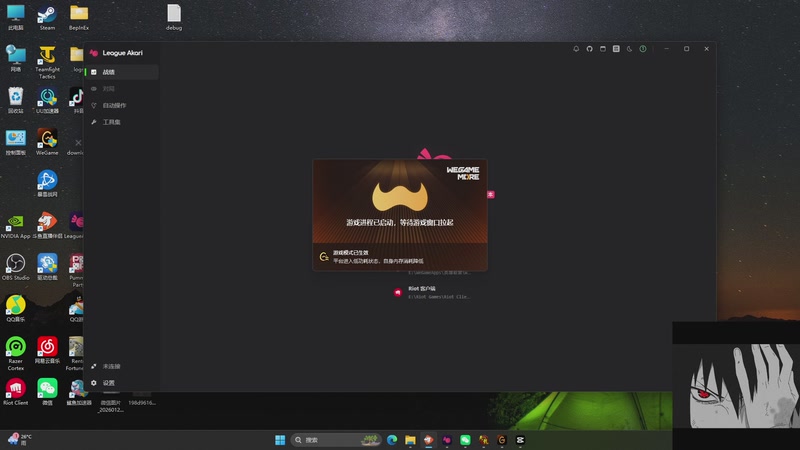
Task: Open the BepInEx folder on desktop
Action: point(79,18)
